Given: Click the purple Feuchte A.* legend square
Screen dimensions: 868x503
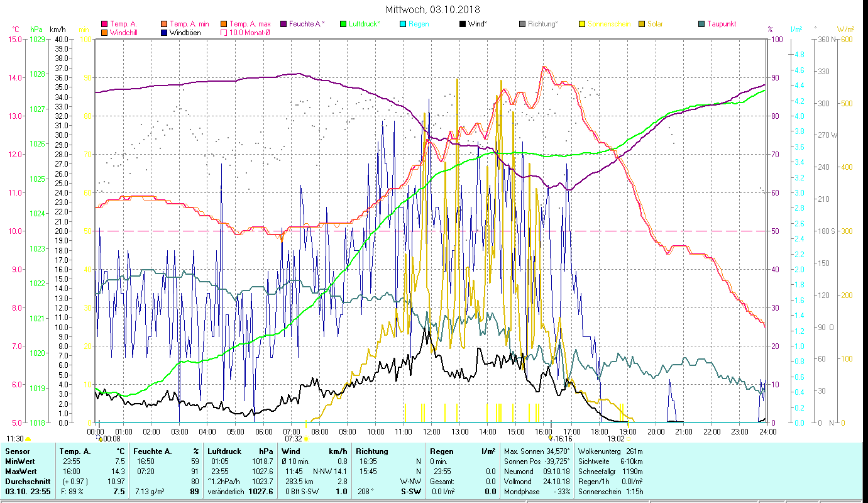Looking at the screenshot, I should click(x=283, y=24).
